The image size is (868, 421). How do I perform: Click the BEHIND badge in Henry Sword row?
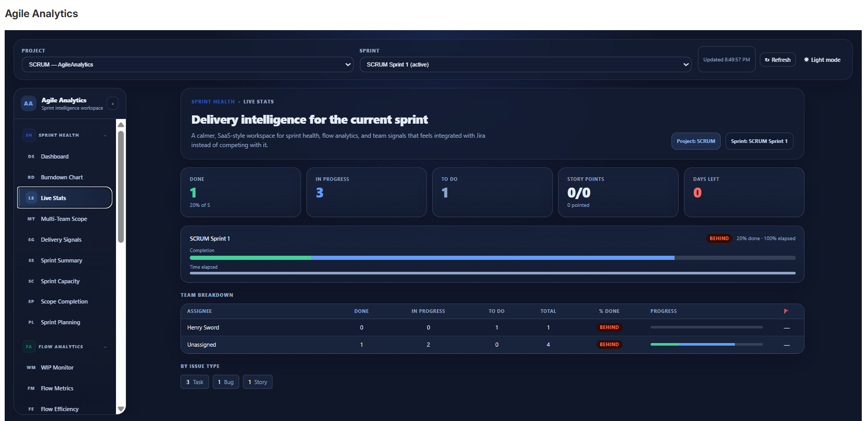coord(609,327)
